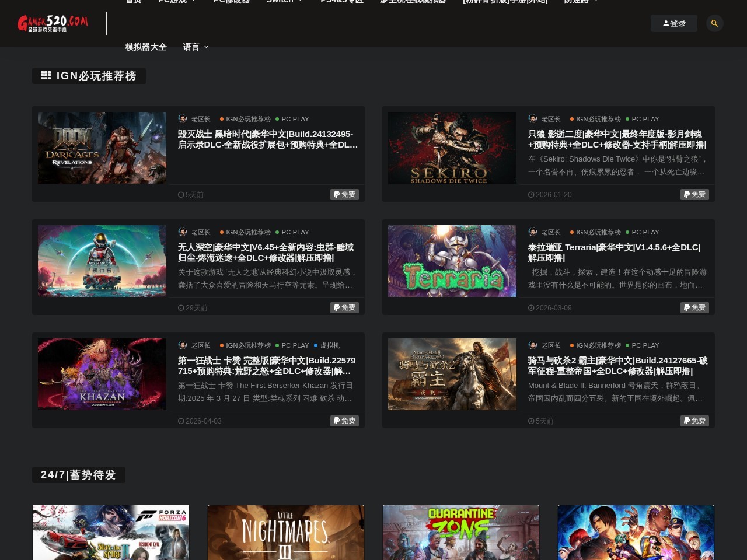
Task: Expand the 语言 language dropdown
Action: tap(196, 47)
